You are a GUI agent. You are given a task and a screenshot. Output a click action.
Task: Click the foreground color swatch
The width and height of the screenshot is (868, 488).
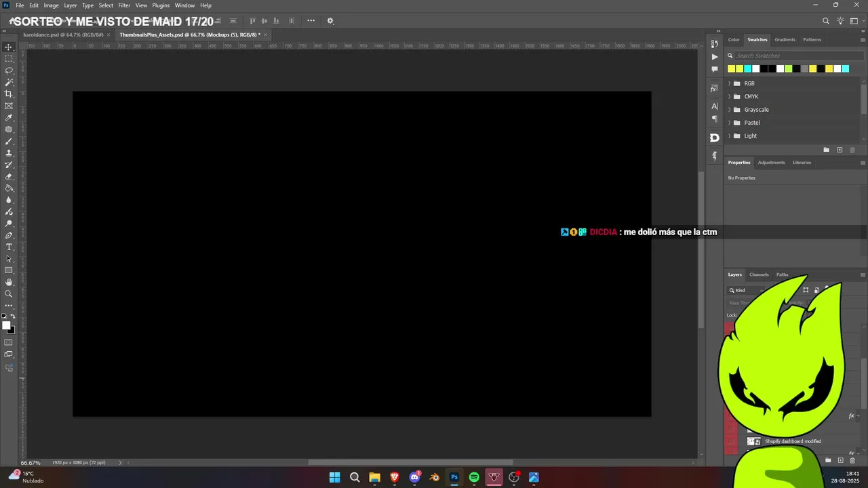tap(6, 326)
